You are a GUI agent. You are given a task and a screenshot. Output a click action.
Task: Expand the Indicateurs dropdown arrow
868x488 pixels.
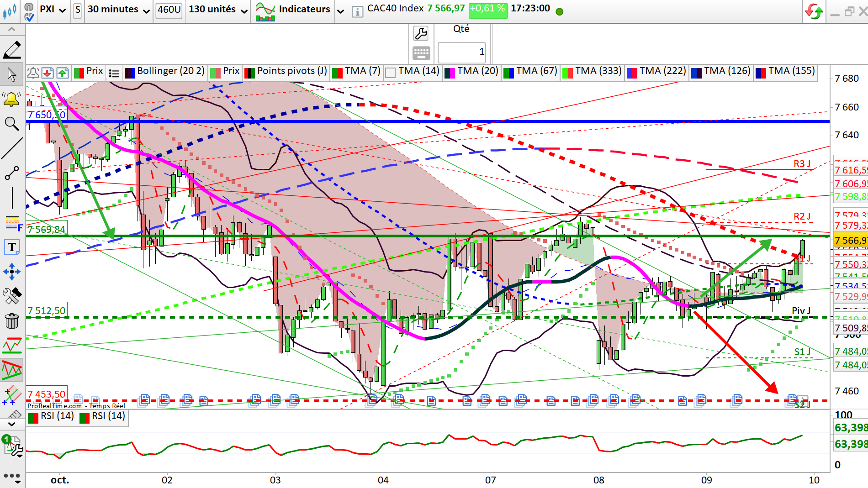pos(340,11)
